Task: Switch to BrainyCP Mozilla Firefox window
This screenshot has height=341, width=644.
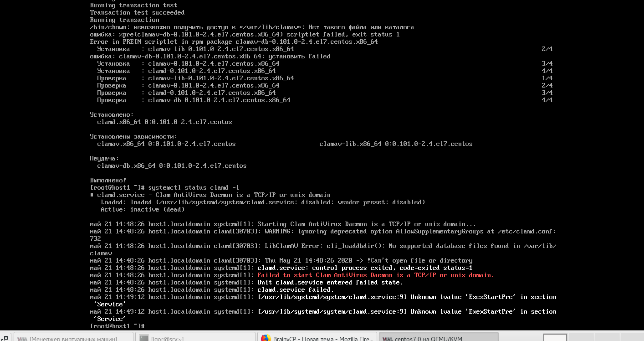Action: coord(322,338)
